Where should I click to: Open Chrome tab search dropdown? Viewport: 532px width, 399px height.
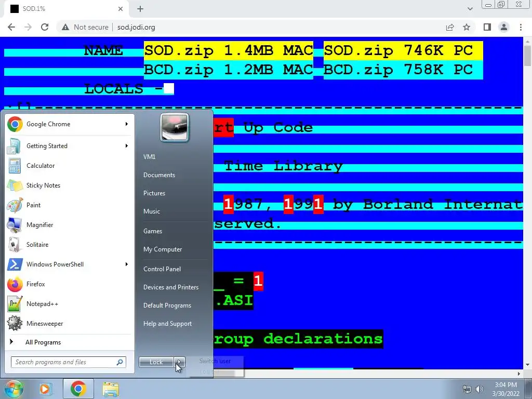[470, 9]
